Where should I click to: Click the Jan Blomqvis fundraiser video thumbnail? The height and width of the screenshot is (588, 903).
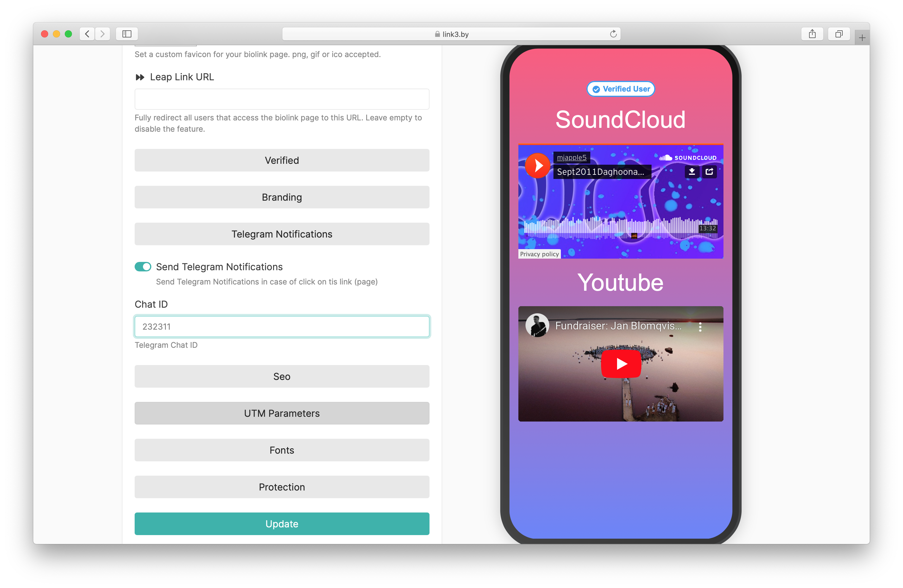(621, 364)
